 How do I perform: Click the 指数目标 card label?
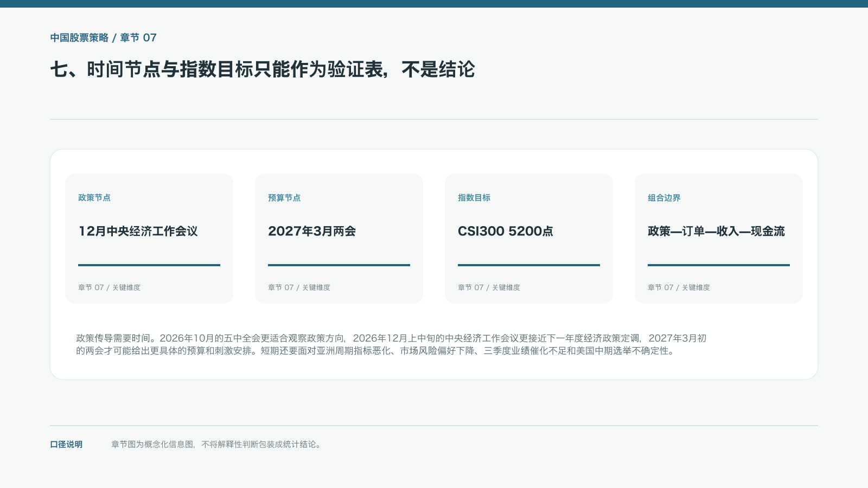point(474,198)
